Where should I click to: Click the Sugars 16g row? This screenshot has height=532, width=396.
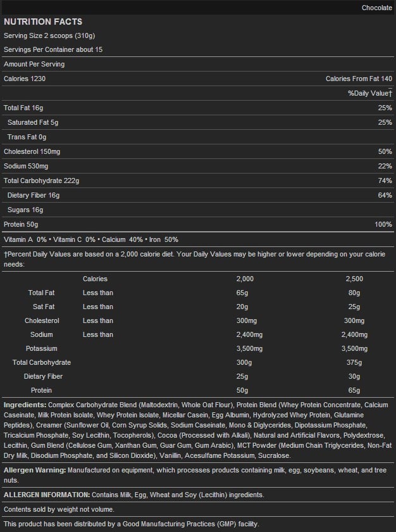pos(25,210)
